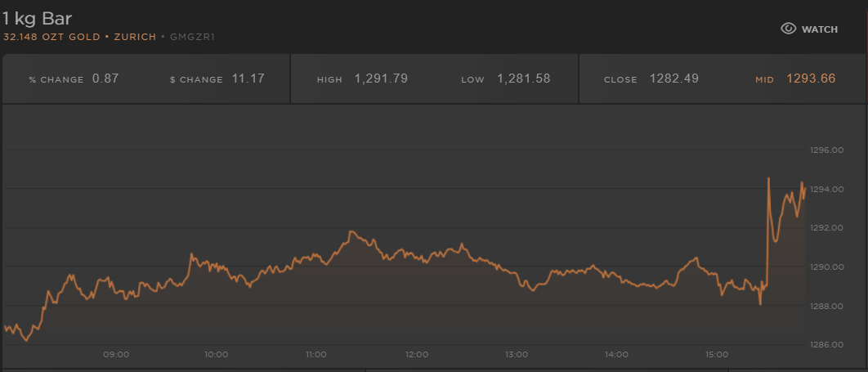The height and width of the screenshot is (372, 868).
Task: Click the 09:00 time axis label
Action: pyautogui.click(x=116, y=355)
